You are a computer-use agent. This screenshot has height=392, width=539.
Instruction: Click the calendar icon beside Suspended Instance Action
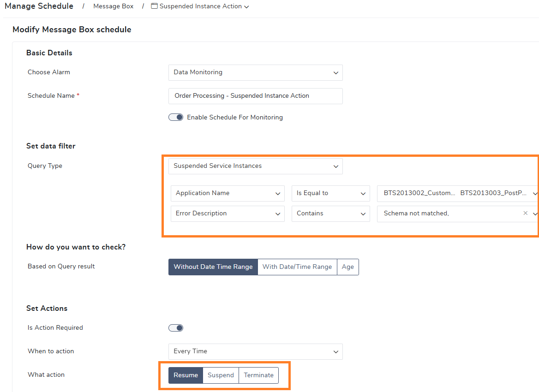click(x=154, y=6)
